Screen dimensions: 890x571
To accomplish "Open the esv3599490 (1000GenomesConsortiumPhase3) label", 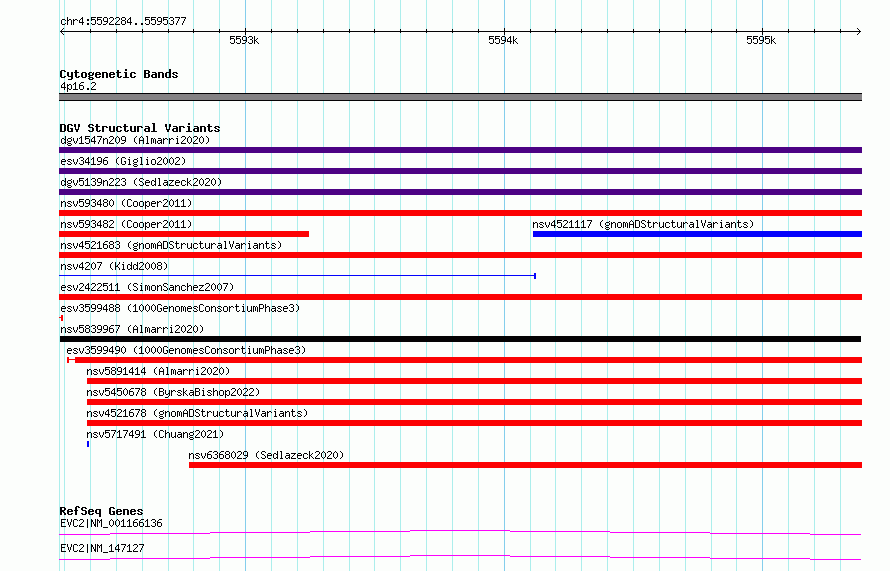I will point(186,350).
